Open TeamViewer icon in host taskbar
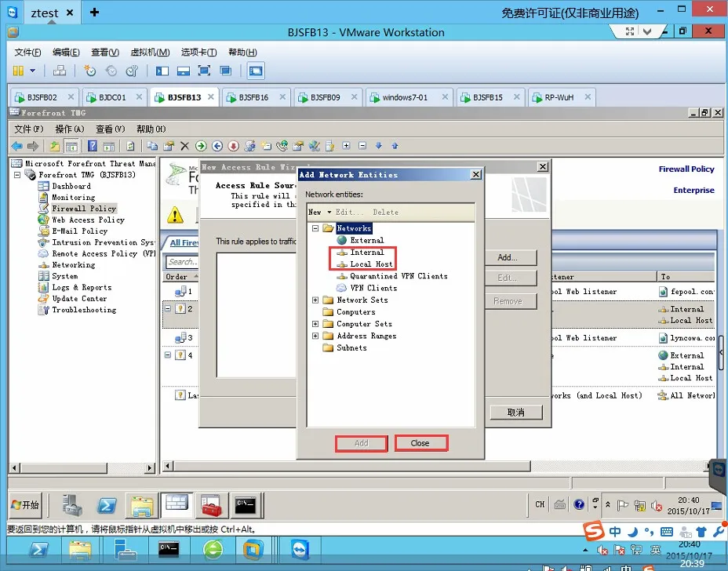The image size is (728, 571). (300, 550)
